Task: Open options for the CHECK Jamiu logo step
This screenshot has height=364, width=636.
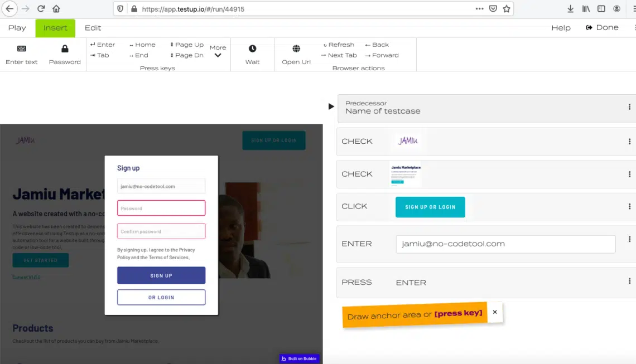Action: pyautogui.click(x=629, y=142)
